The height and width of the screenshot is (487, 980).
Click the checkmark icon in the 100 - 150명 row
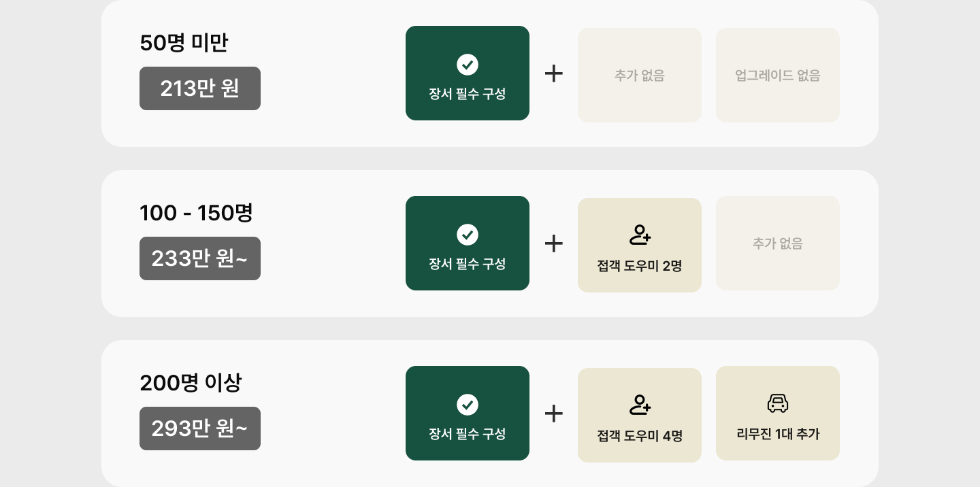[x=468, y=235]
